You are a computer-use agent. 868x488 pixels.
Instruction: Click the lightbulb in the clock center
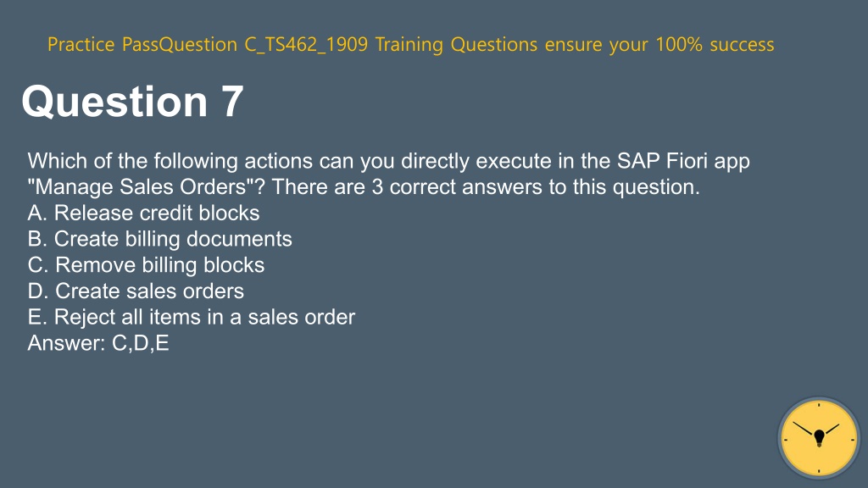point(820,438)
